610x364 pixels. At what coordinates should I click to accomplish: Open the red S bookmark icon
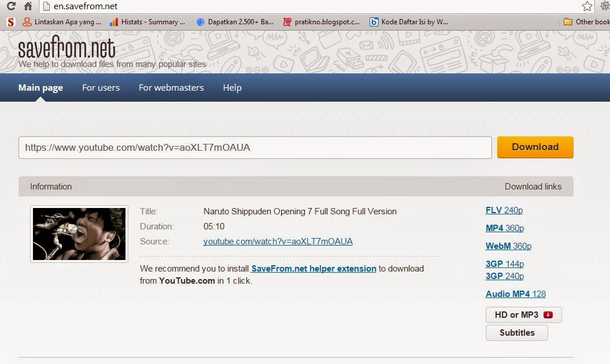pos(11,22)
